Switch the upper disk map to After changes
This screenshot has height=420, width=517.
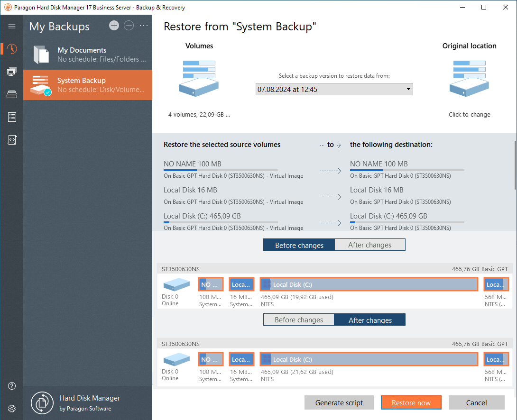pos(369,245)
